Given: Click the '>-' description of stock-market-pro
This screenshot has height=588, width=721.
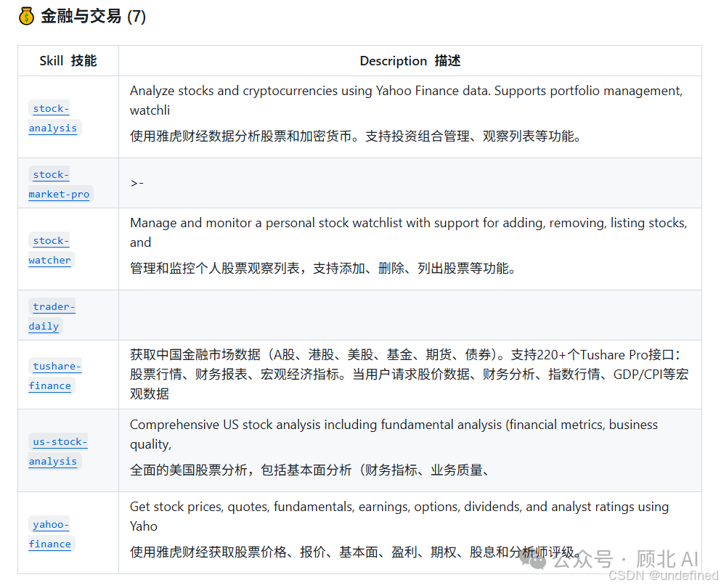Looking at the screenshot, I should coord(137,184).
